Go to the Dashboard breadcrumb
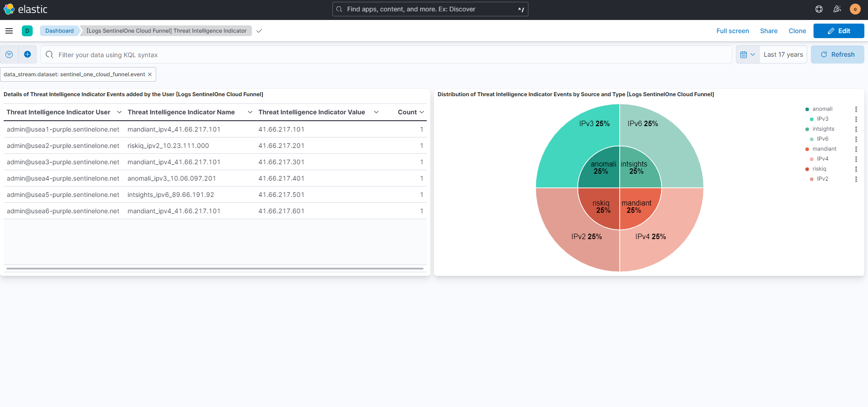The width and height of the screenshot is (868, 407). pyautogui.click(x=59, y=31)
